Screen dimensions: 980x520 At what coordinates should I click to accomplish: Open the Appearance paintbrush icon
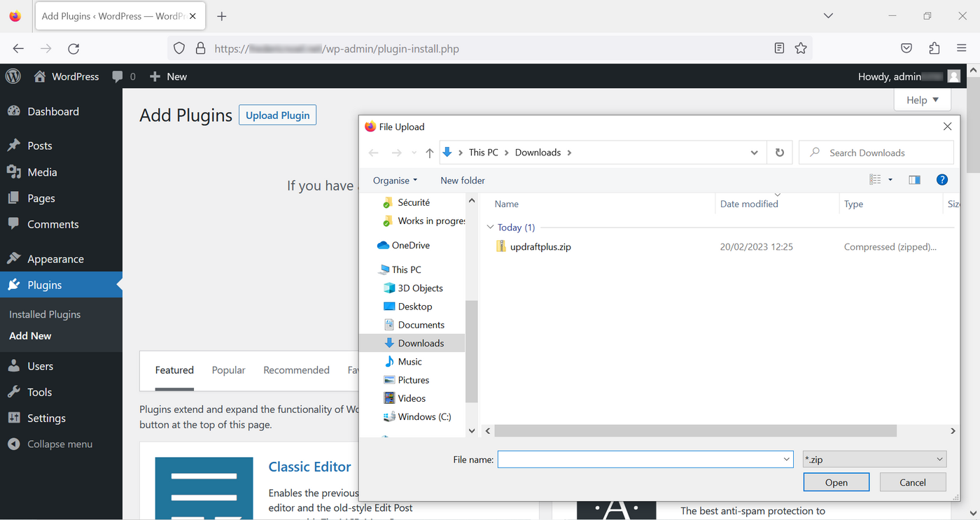(x=15, y=258)
